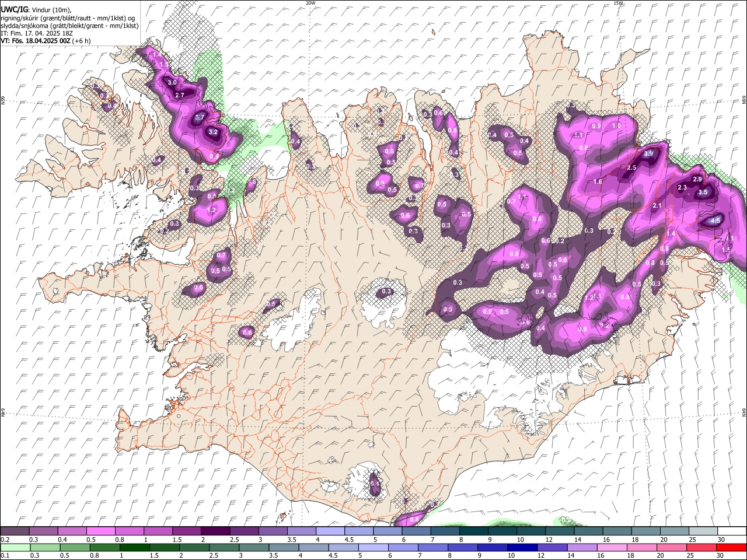Image resolution: width=747 pixels, height=560 pixels.
Task: Click the 'rigning/skúrir' legend description line
Action: [x=68, y=18]
